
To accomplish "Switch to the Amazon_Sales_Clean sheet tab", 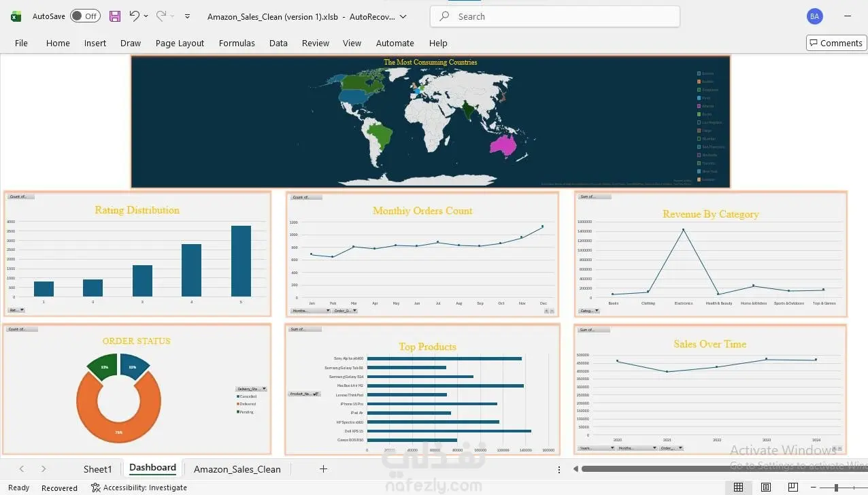I will pos(237,469).
